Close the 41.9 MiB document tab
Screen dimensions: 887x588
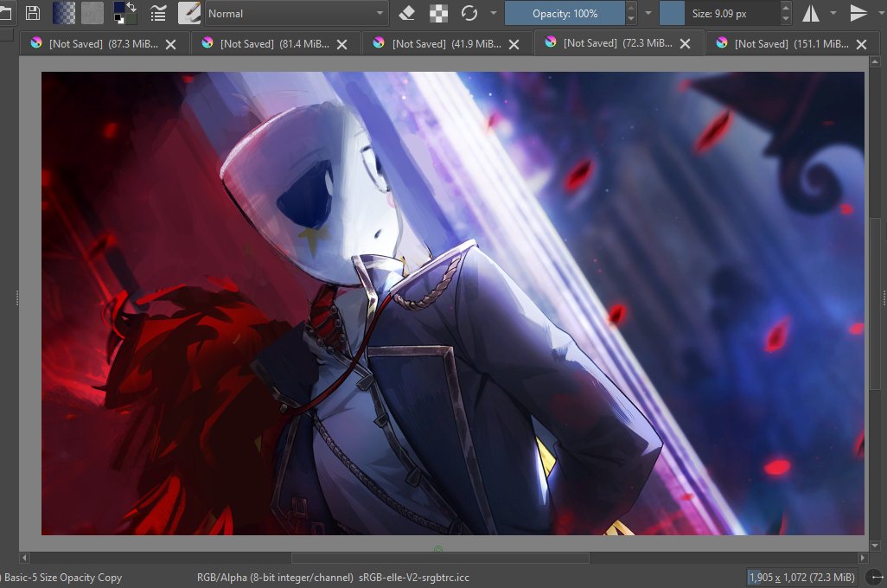point(514,44)
